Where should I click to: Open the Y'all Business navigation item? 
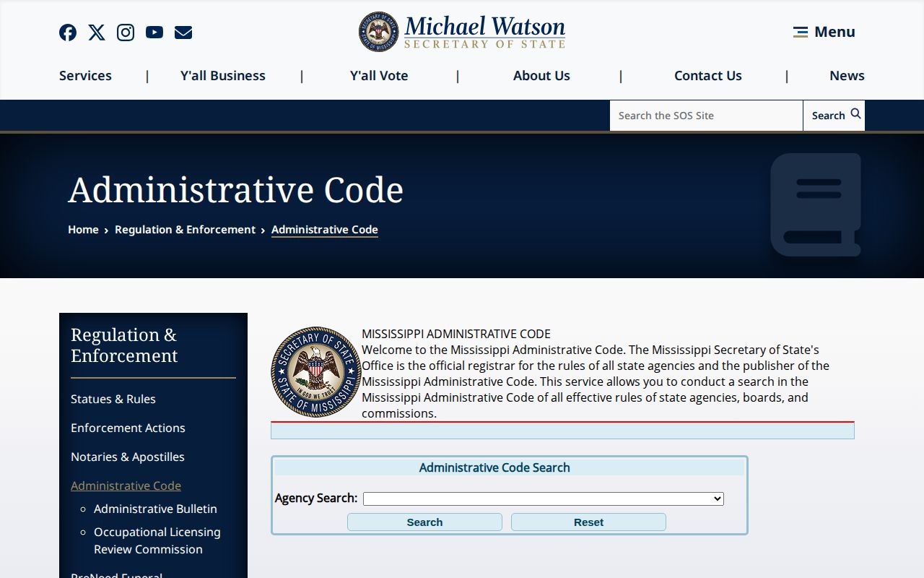[x=223, y=75]
